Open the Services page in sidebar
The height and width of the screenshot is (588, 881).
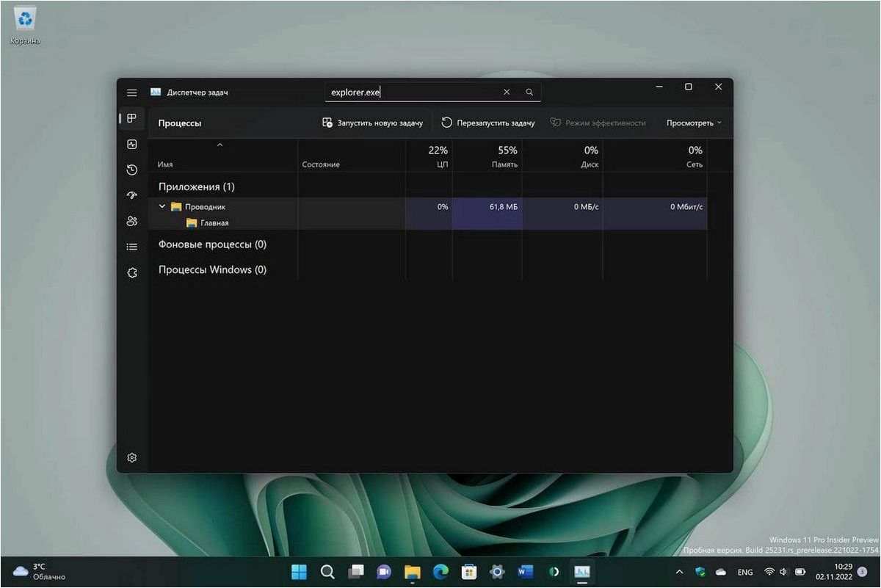click(x=132, y=272)
